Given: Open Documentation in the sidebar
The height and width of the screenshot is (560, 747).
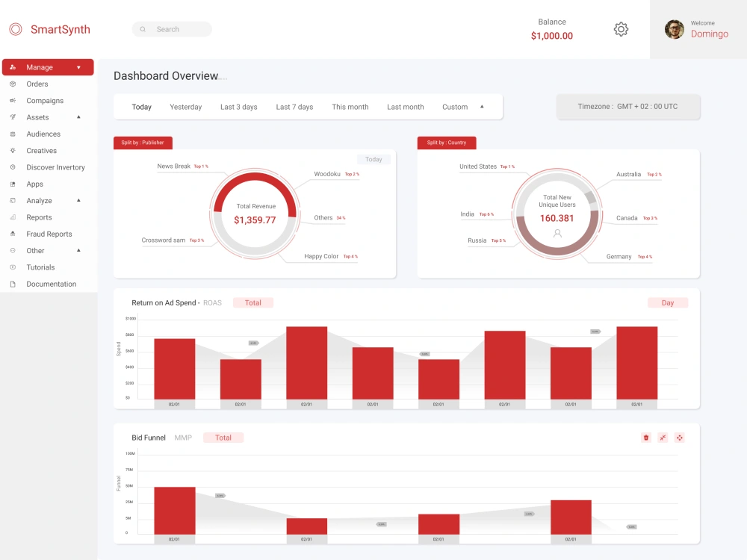Looking at the screenshot, I should point(52,284).
